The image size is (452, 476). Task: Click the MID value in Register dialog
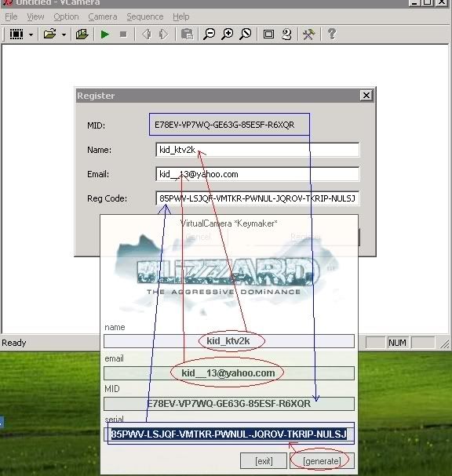(224, 125)
